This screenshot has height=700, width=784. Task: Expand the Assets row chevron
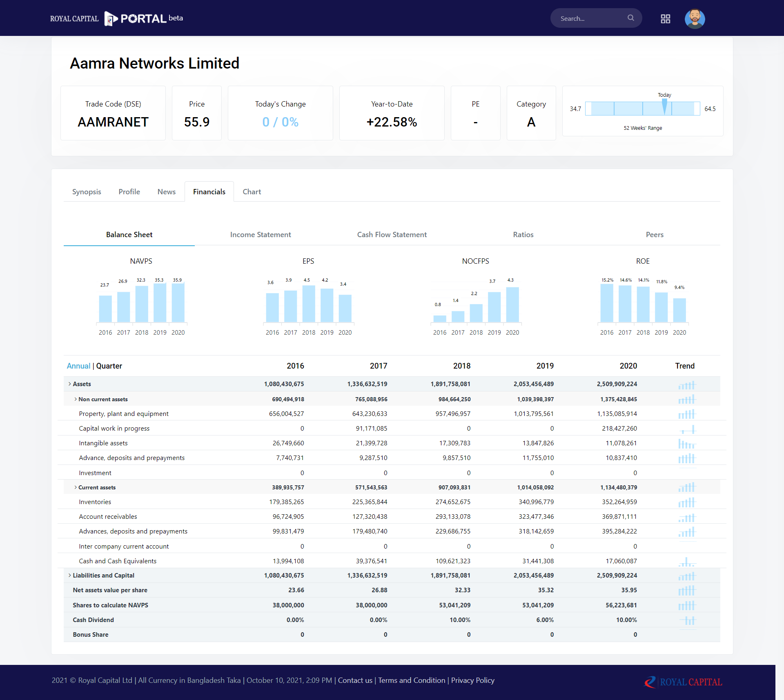pyautogui.click(x=70, y=384)
